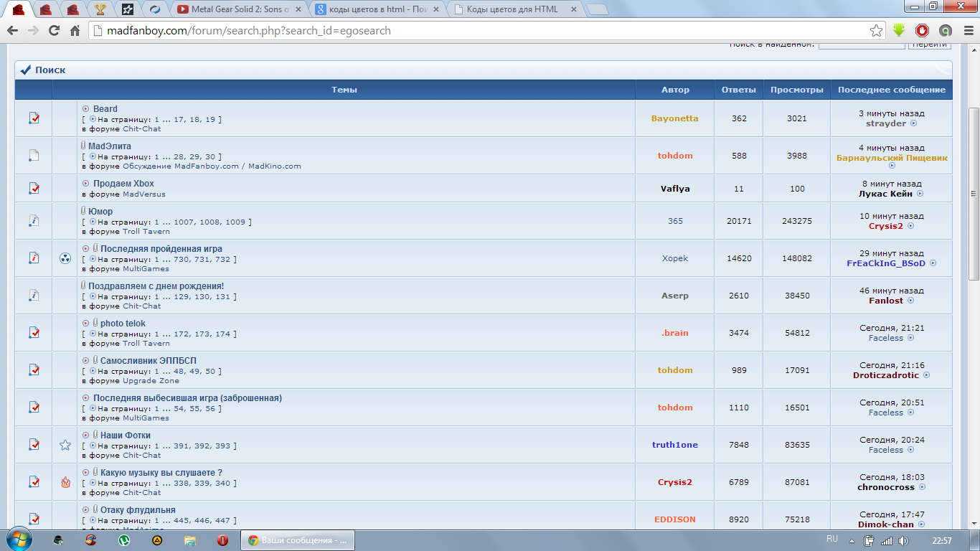Sort by the Просмотры column header
The height and width of the screenshot is (551, 980).
[x=796, y=90]
